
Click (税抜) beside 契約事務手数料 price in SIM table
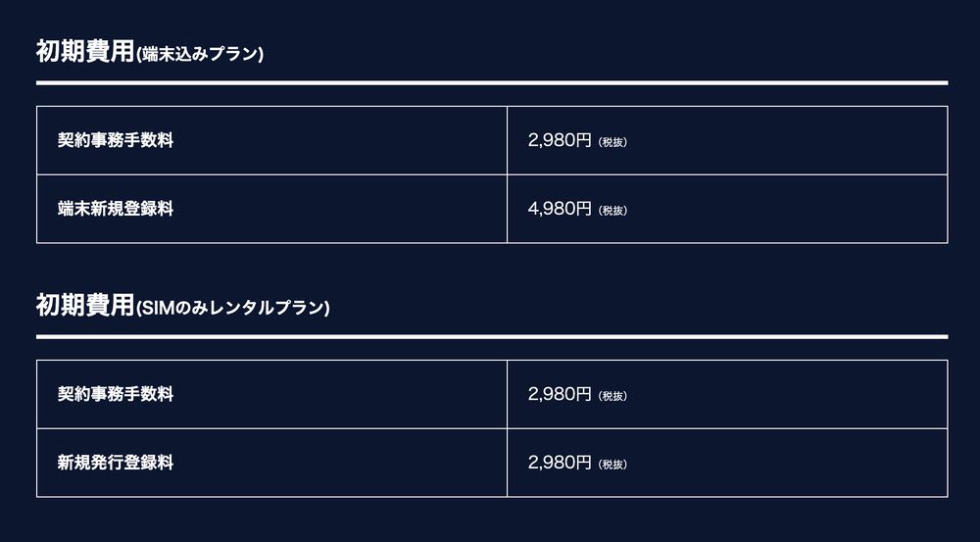612,396
